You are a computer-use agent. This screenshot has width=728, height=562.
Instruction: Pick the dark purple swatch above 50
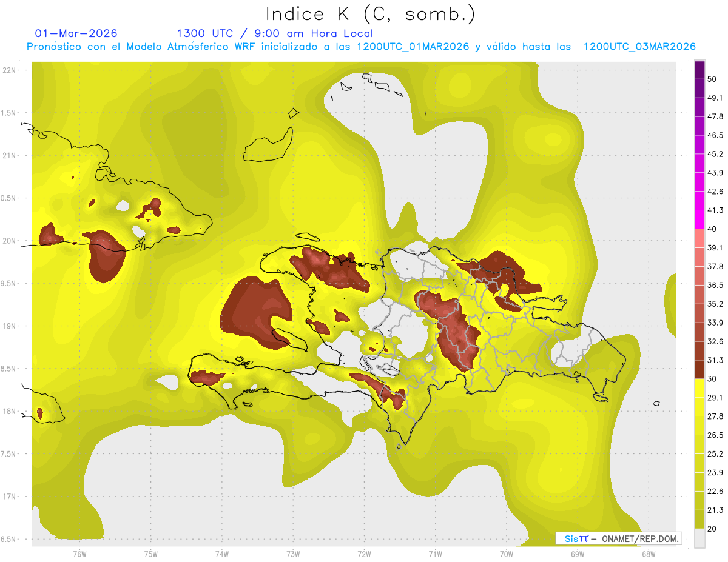[699, 70]
